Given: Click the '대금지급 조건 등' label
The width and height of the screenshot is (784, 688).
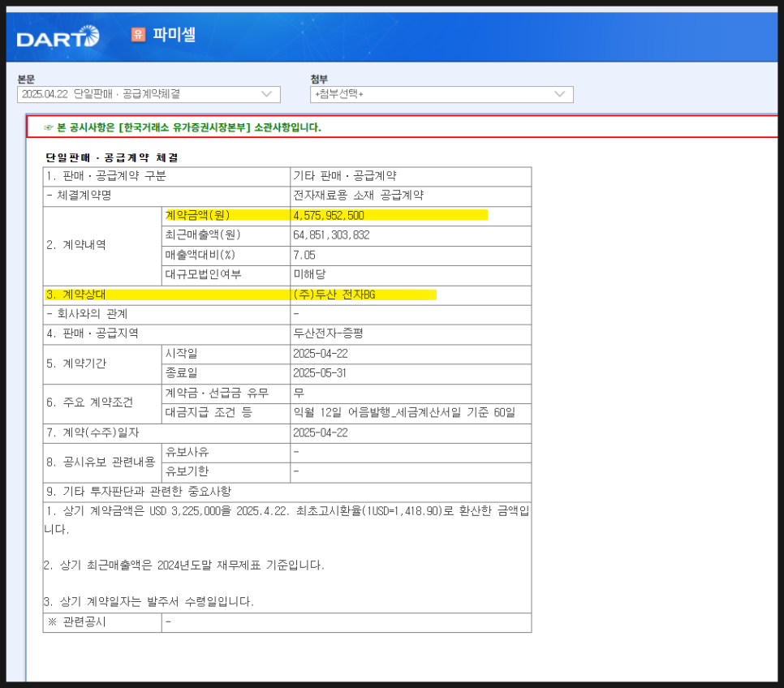Looking at the screenshot, I should [x=209, y=412].
